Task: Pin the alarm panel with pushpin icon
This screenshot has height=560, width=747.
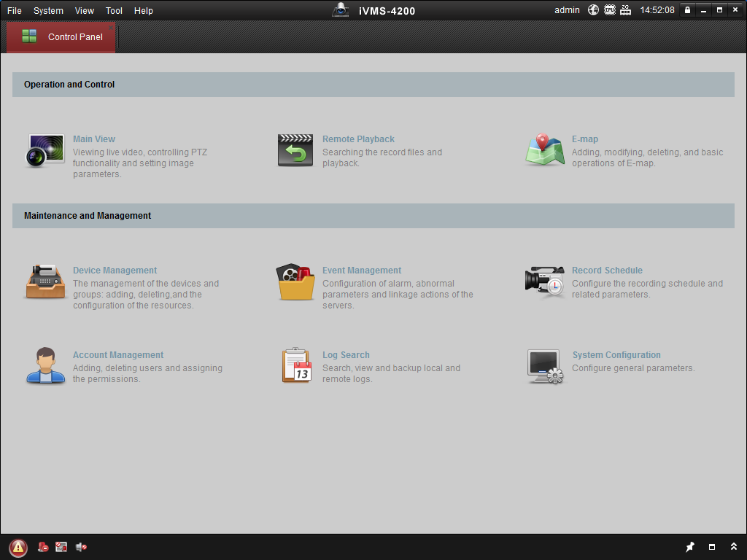Action: pos(690,547)
